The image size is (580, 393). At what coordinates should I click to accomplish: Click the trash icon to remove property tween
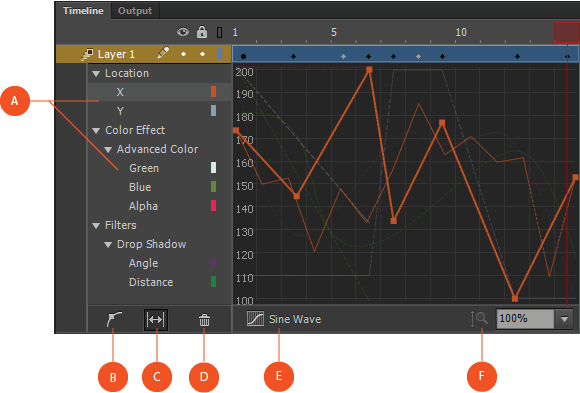pos(204,320)
